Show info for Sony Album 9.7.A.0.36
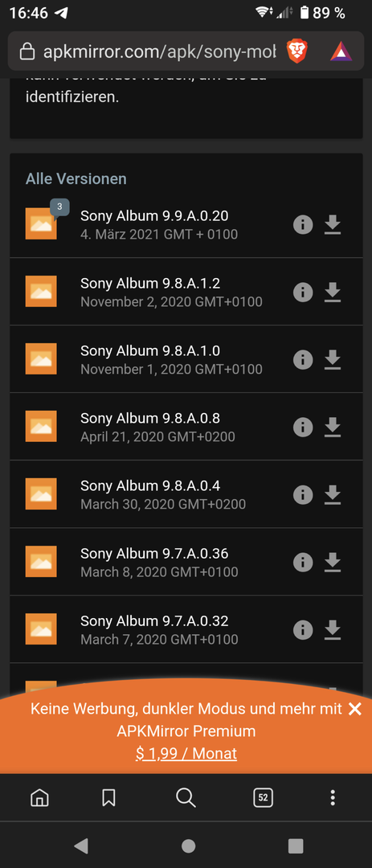Viewport: 372px width, 868px height. pos(303,563)
